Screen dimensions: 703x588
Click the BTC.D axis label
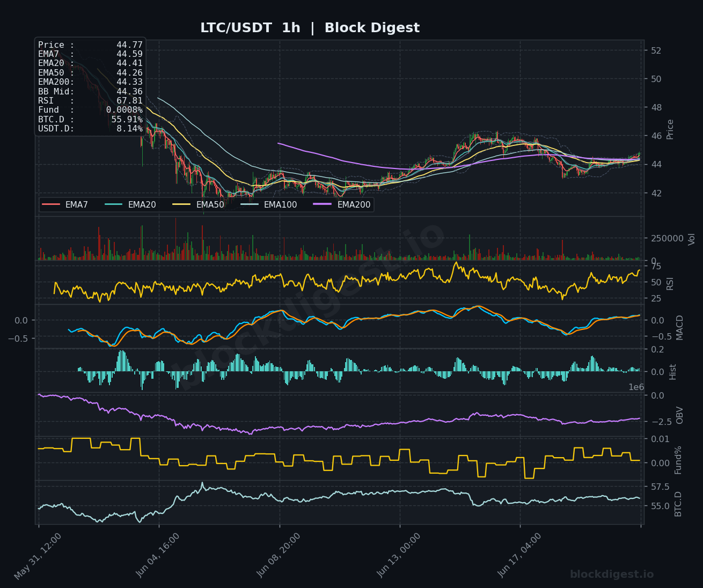pyautogui.click(x=678, y=504)
